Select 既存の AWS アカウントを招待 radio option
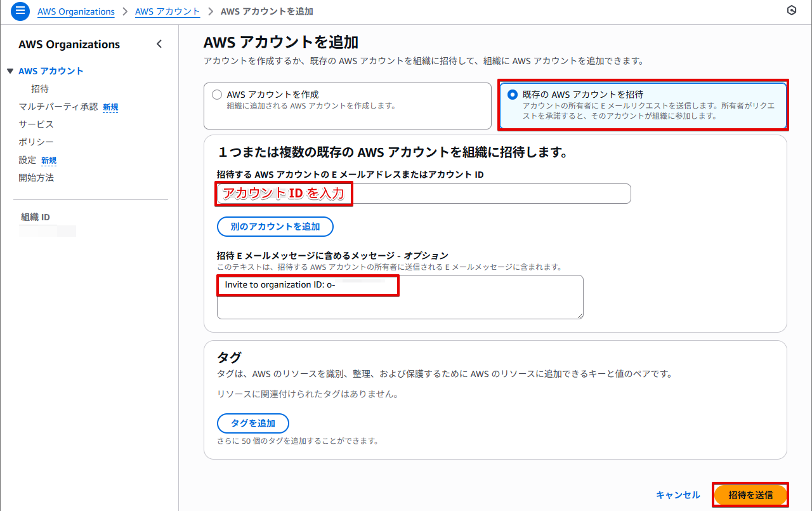 coord(513,95)
